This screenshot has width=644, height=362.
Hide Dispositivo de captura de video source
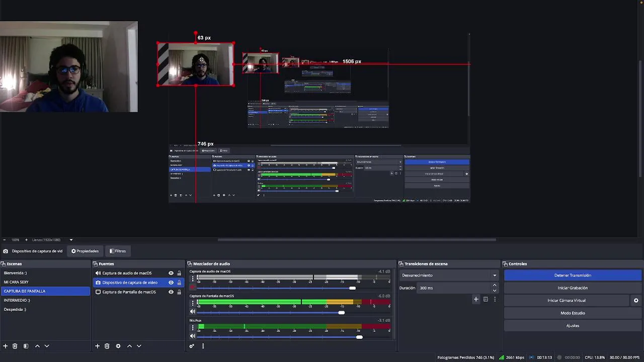click(171, 283)
